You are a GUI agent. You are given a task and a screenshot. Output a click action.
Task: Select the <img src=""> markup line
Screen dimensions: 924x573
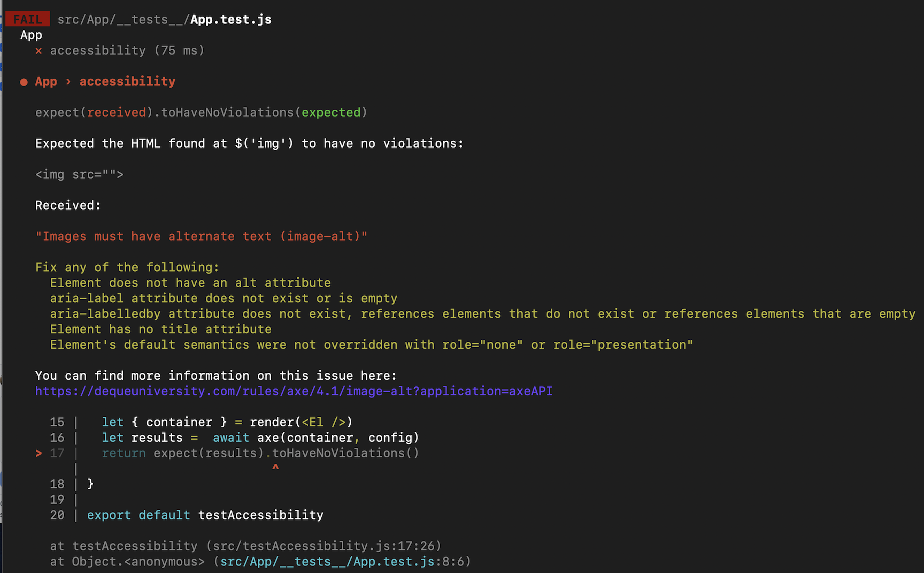tap(79, 174)
